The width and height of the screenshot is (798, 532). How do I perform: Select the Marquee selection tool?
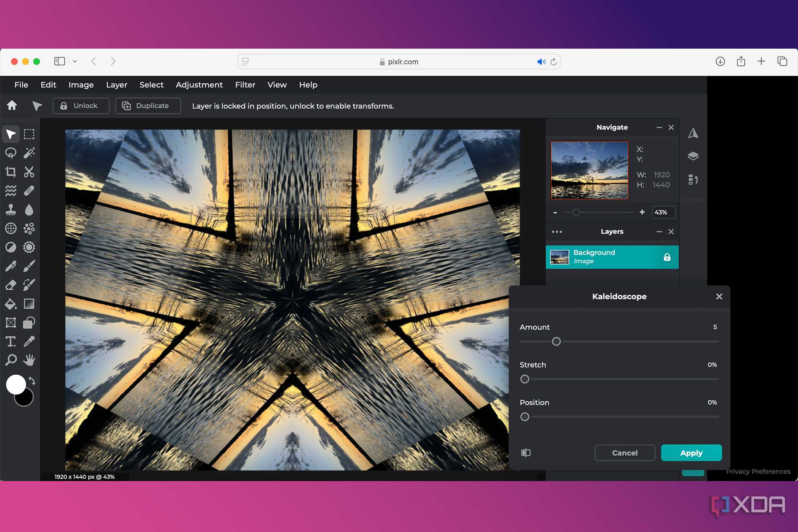29,134
